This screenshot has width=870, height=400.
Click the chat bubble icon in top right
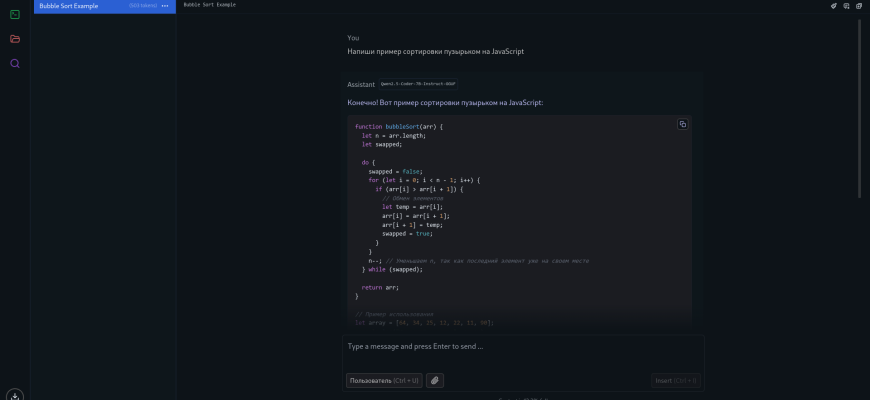click(847, 6)
